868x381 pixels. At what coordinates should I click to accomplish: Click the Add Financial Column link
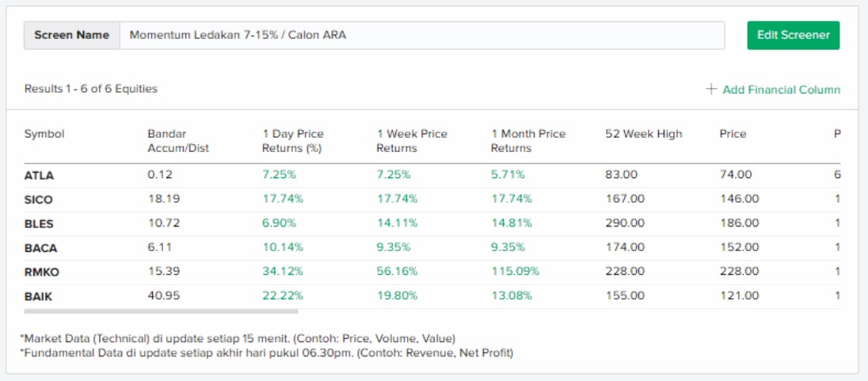pyautogui.click(x=781, y=90)
